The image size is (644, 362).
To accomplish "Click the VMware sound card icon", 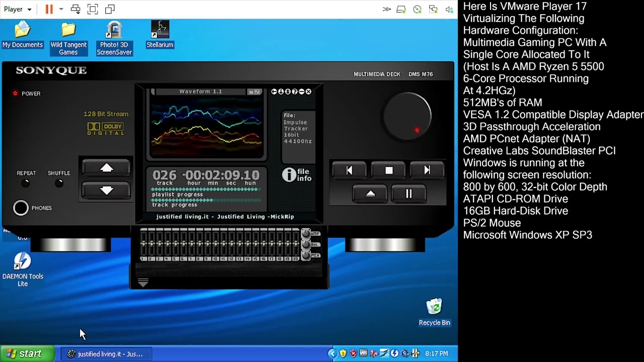I will pyautogui.click(x=449, y=9).
